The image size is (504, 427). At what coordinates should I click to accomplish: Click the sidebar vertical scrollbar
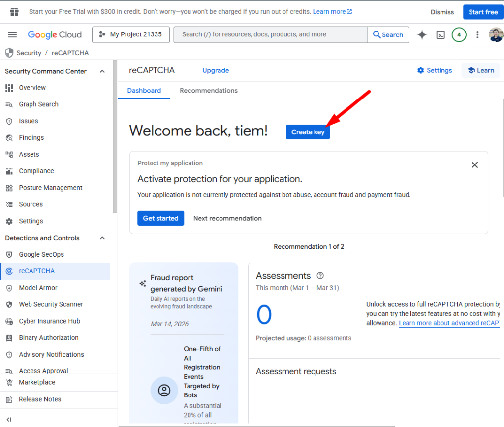point(115,136)
